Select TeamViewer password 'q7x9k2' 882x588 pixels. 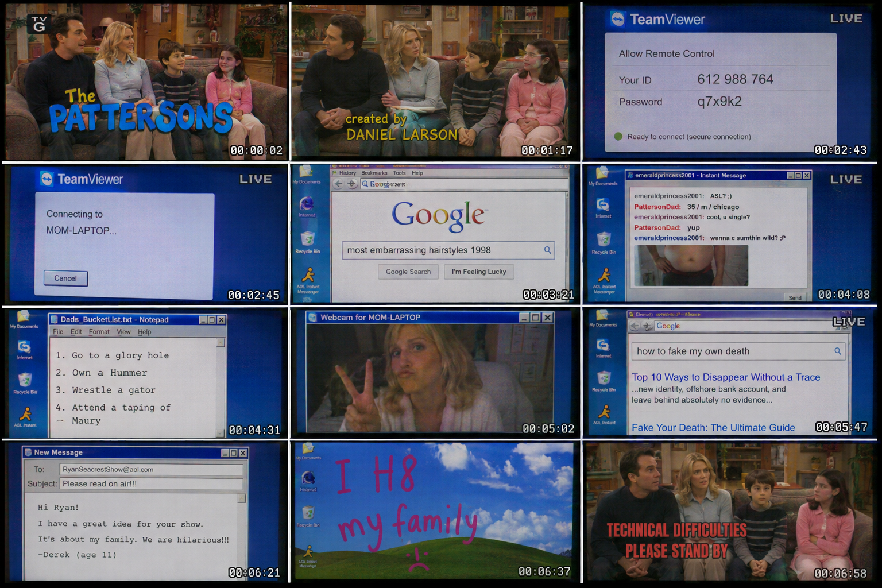[719, 102]
